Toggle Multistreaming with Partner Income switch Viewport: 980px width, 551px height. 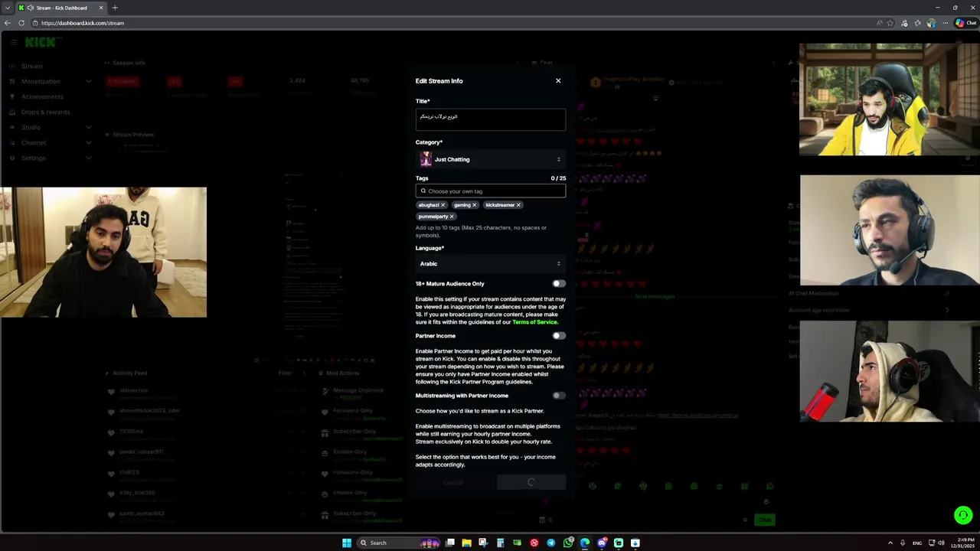coord(559,396)
